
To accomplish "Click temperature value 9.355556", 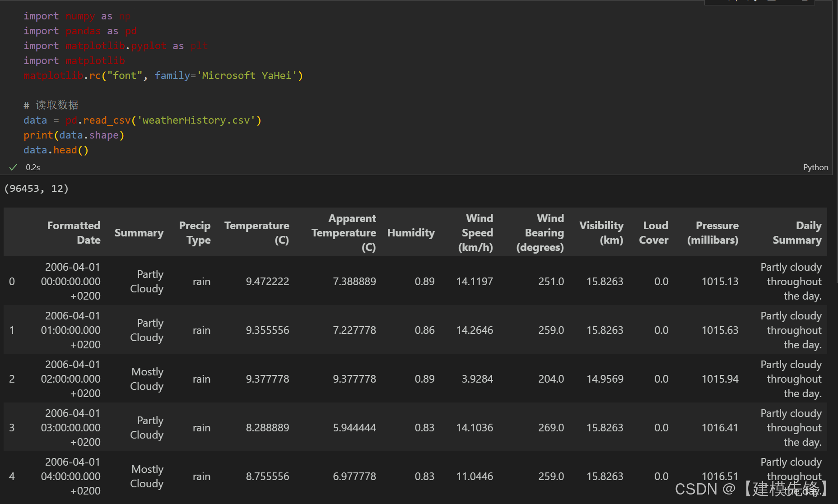I will 267,330.
